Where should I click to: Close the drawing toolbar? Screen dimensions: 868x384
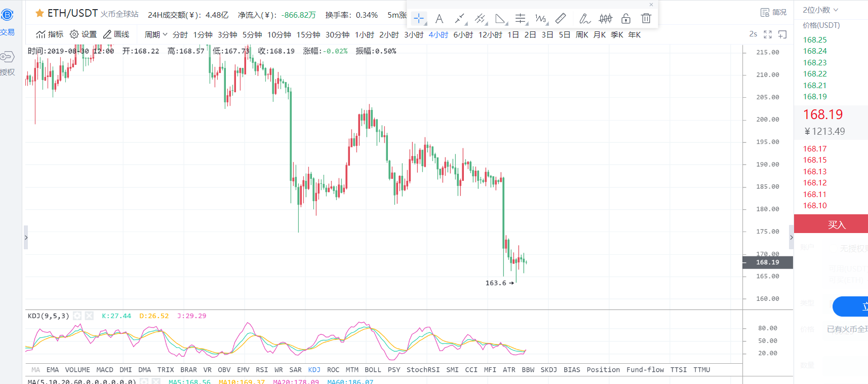pos(651,5)
